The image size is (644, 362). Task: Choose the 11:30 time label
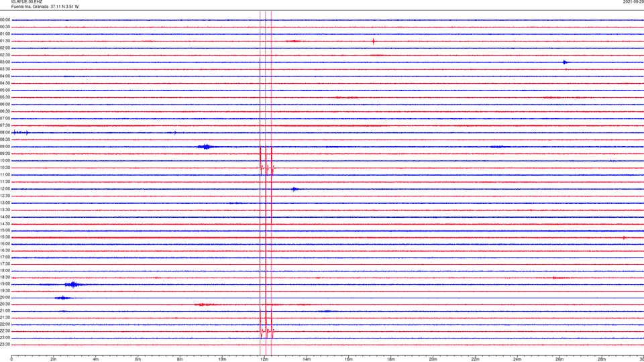[5, 182]
